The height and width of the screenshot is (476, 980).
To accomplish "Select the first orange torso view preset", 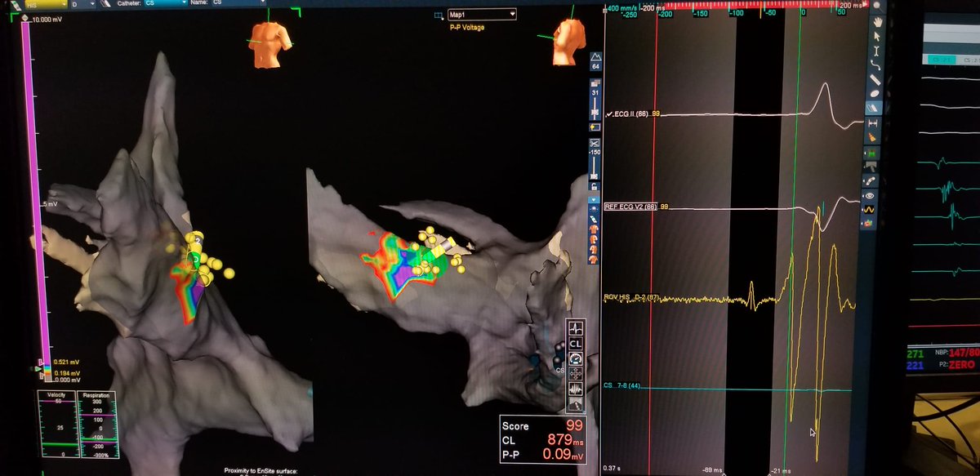I will coord(594,229).
